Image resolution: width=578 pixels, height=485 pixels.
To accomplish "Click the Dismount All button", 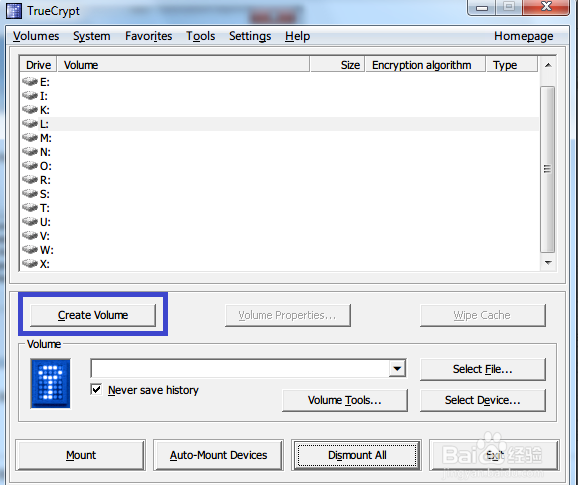I will point(357,455).
